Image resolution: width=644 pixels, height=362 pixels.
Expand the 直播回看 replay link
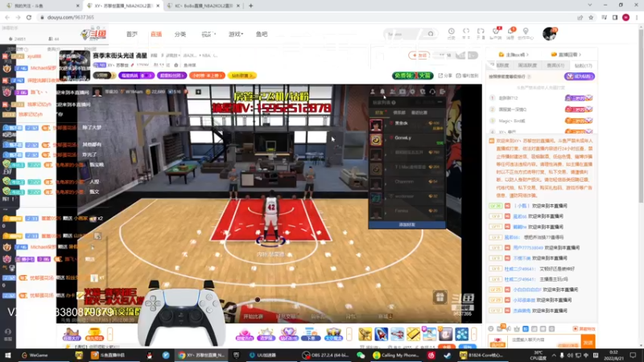[x=567, y=55]
